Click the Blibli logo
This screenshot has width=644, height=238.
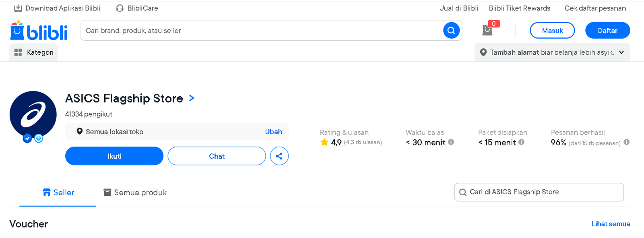[39, 31]
